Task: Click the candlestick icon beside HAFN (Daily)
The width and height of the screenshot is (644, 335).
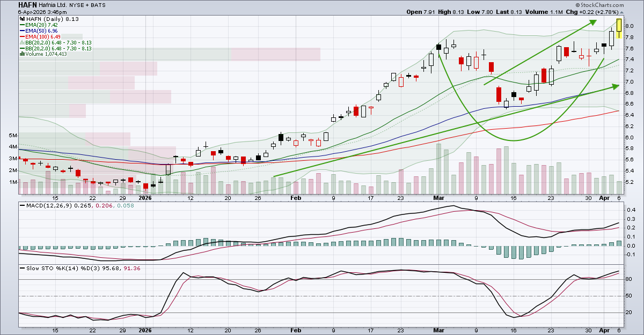Action: click(x=22, y=18)
